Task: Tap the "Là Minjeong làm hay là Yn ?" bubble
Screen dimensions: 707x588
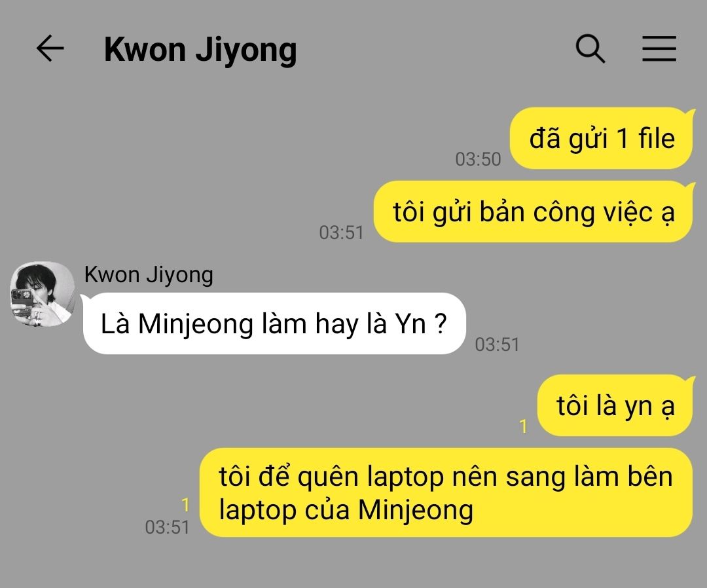Action: pos(274,323)
